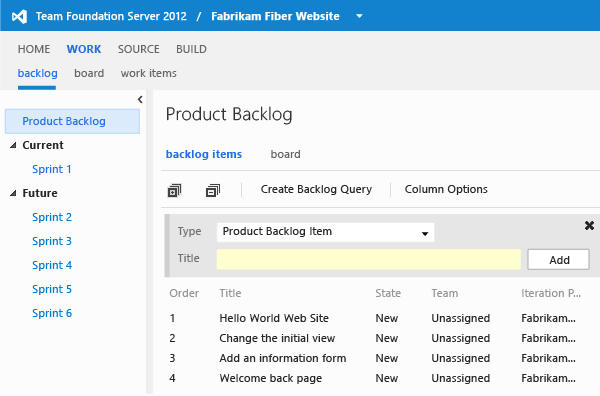Open Column Options

(446, 189)
